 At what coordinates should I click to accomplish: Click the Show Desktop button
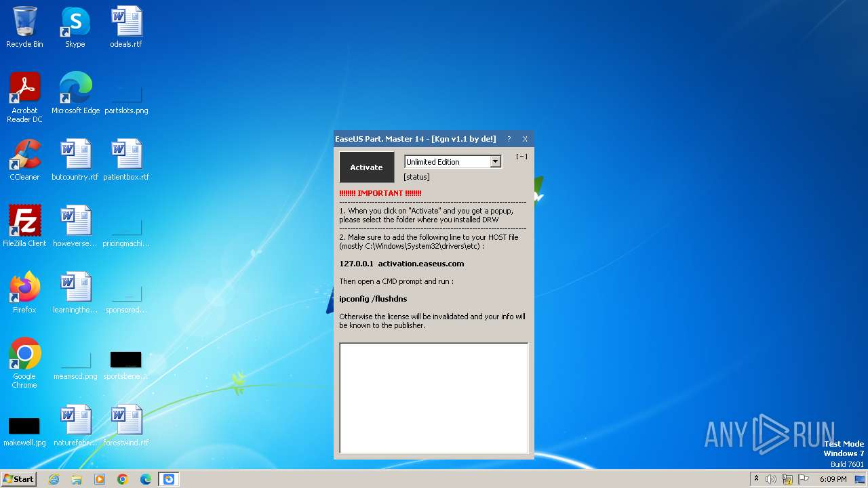(x=860, y=479)
